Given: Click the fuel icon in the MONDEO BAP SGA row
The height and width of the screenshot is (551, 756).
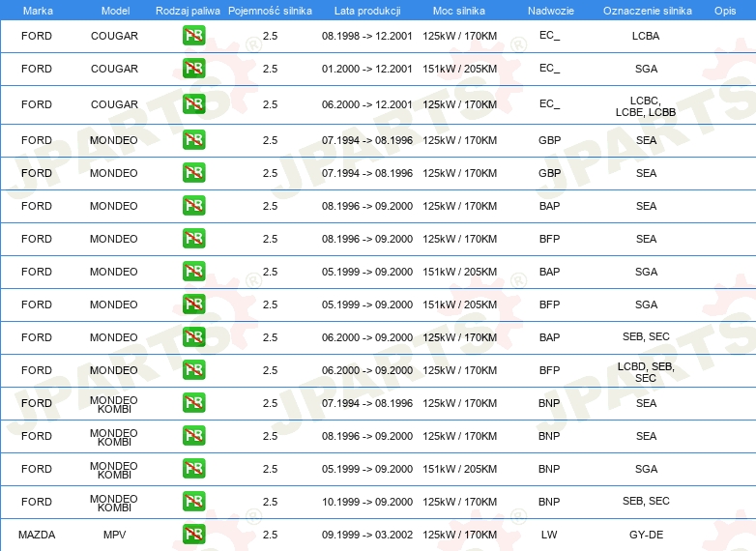Looking at the screenshot, I should coord(193,271).
